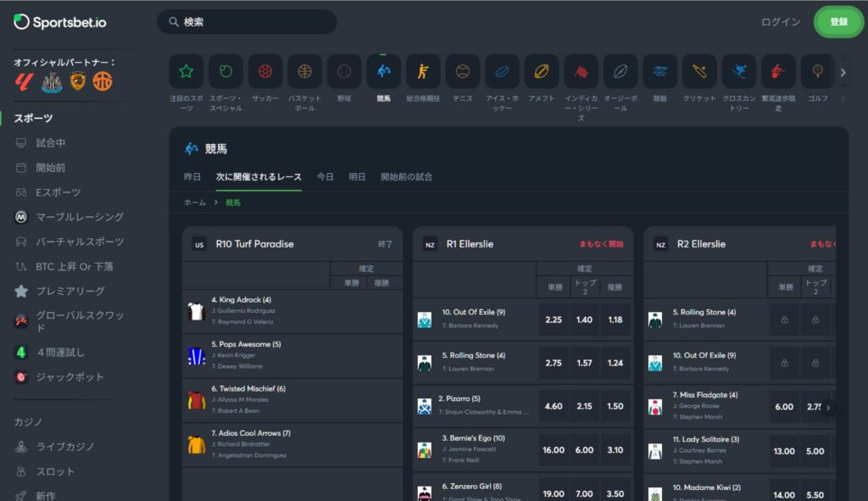Pick Out Of Exile win odds 2.25
This screenshot has width=868, height=501.
554,320
